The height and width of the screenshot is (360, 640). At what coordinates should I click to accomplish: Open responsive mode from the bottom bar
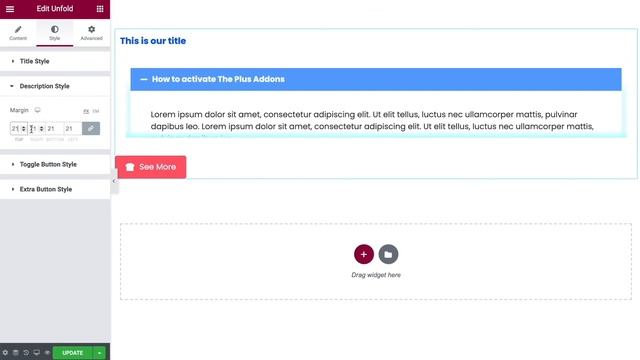click(x=37, y=353)
